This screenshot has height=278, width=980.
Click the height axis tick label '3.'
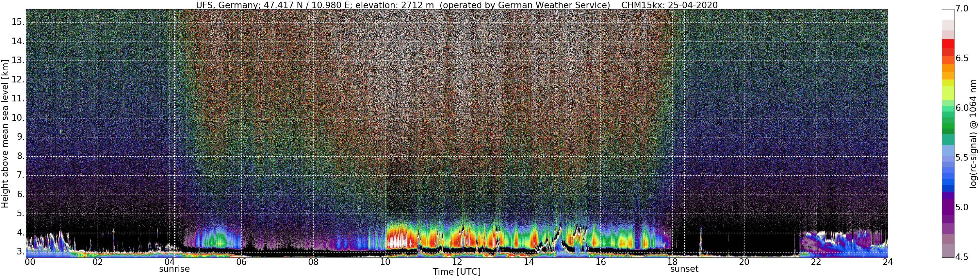21,252
